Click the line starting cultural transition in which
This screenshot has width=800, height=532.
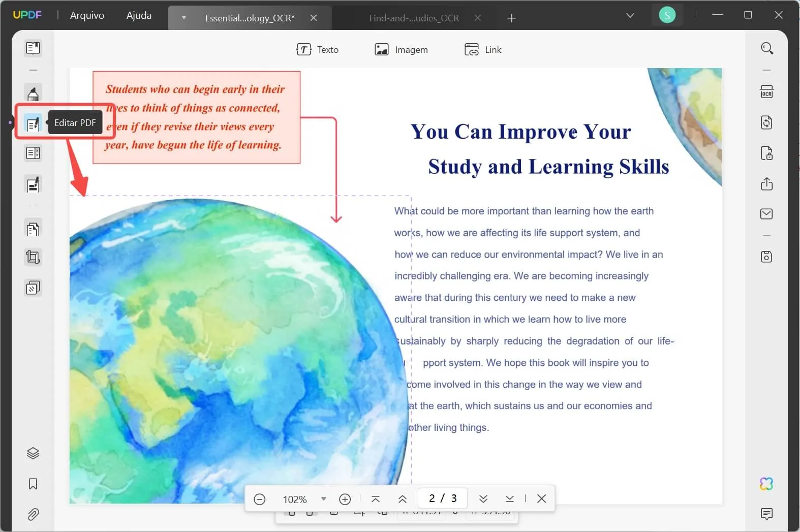point(510,319)
